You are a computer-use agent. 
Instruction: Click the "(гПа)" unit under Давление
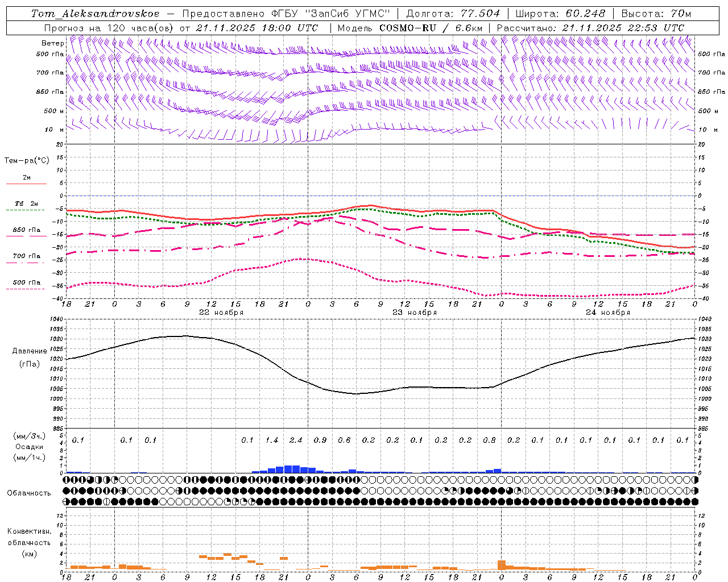pyautogui.click(x=30, y=364)
